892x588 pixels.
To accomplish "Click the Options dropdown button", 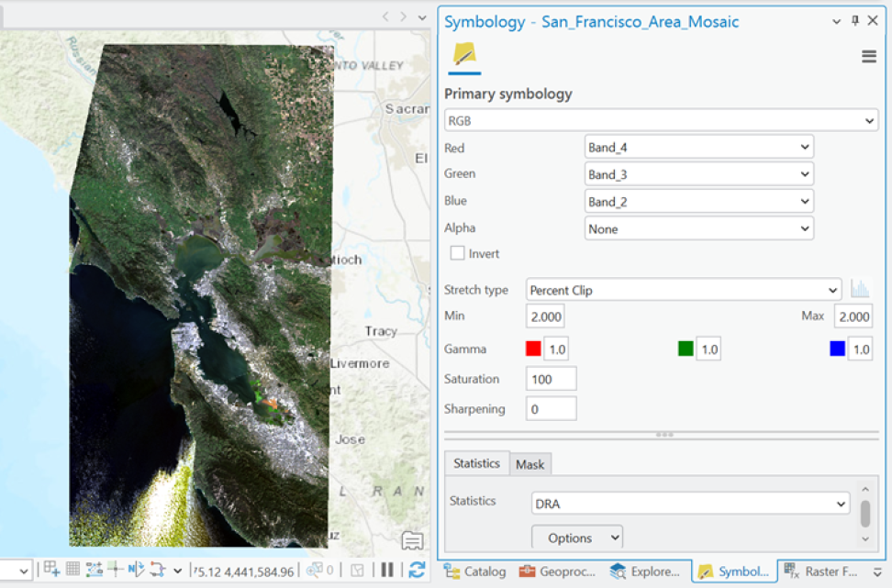I will click(577, 538).
